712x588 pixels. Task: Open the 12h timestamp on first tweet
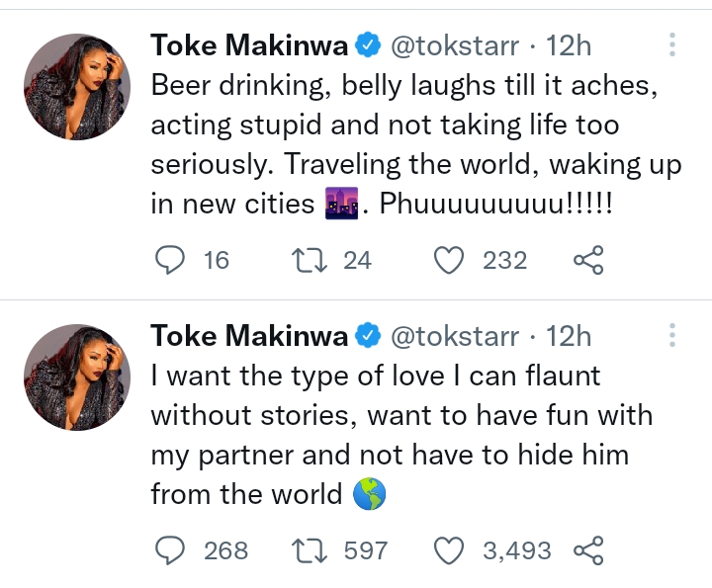(570, 44)
